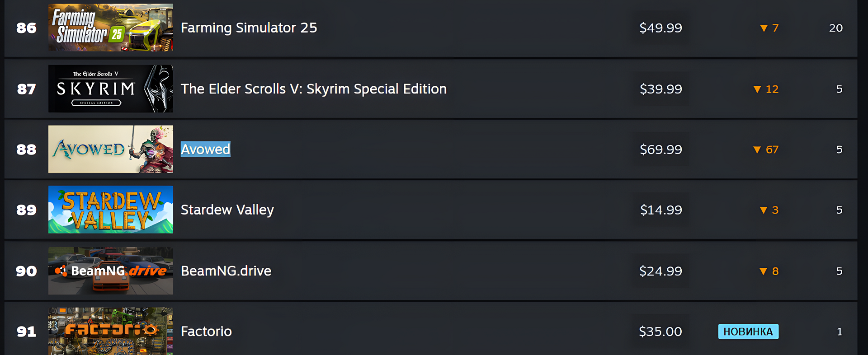Image resolution: width=868 pixels, height=355 pixels.
Task: Click the down-12 rank change for Skyrim
Action: (766, 89)
